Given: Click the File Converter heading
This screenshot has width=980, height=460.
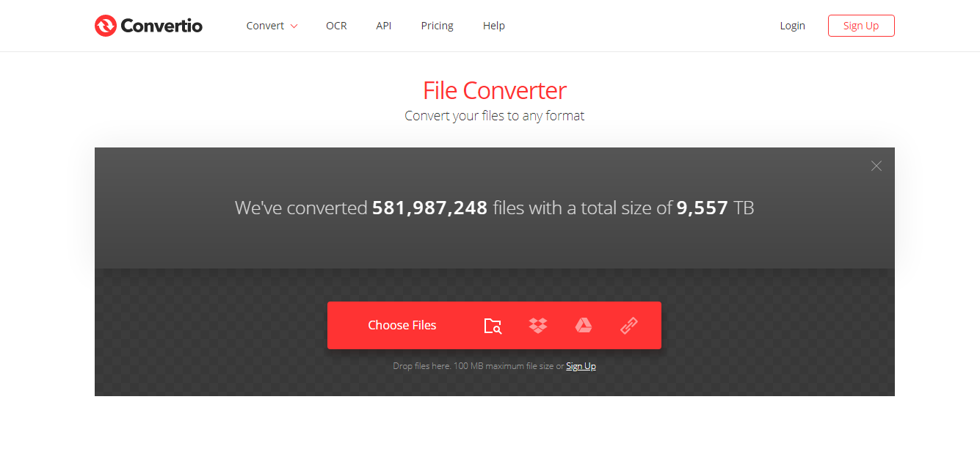Looking at the screenshot, I should tap(495, 90).
